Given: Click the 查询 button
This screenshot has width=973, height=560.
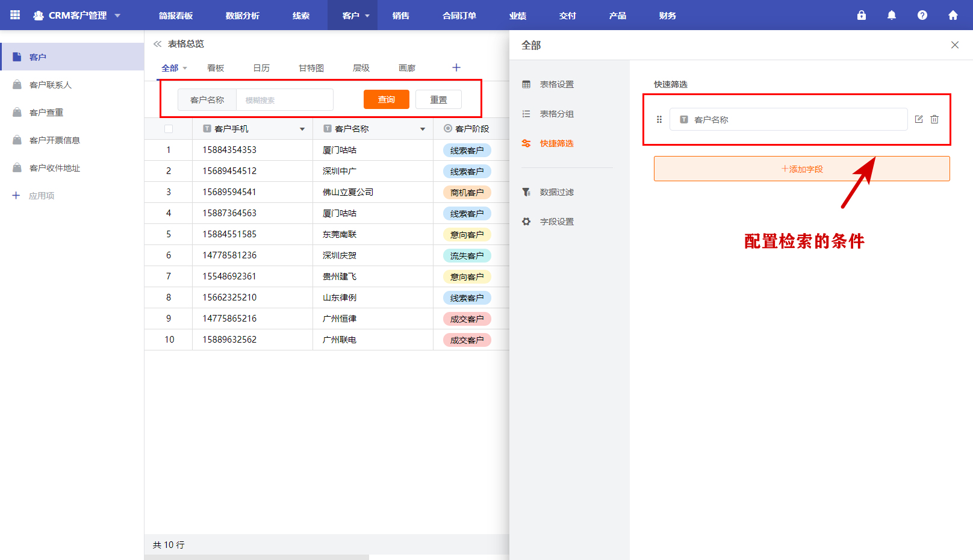Looking at the screenshot, I should (x=386, y=99).
